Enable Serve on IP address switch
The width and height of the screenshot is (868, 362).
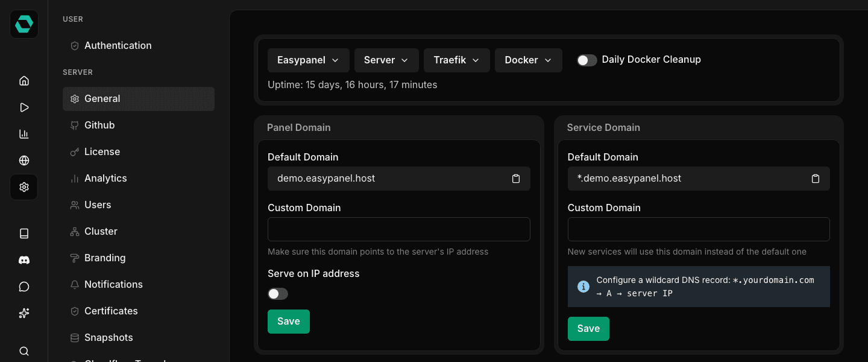pos(278,294)
